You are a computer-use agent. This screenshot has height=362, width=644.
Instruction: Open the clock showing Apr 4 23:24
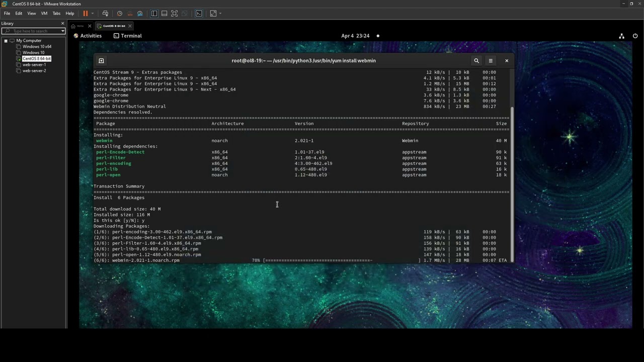click(355, 36)
